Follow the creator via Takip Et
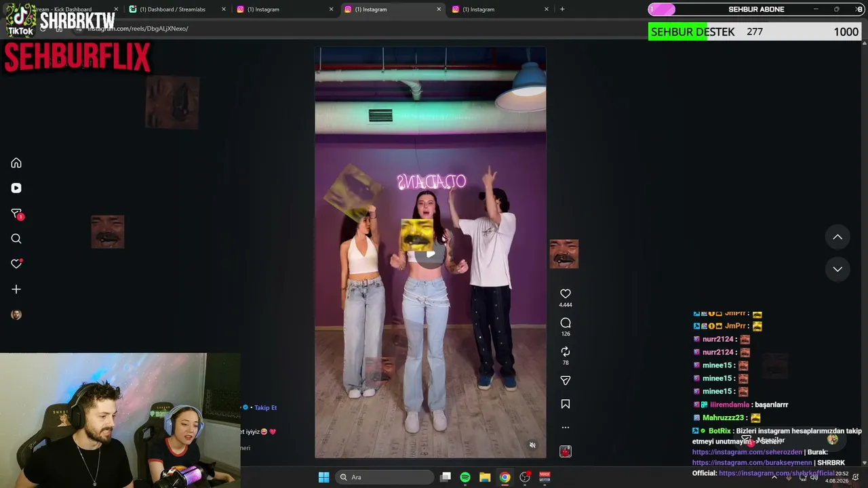The image size is (868, 488). pyautogui.click(x=266, y=408)
